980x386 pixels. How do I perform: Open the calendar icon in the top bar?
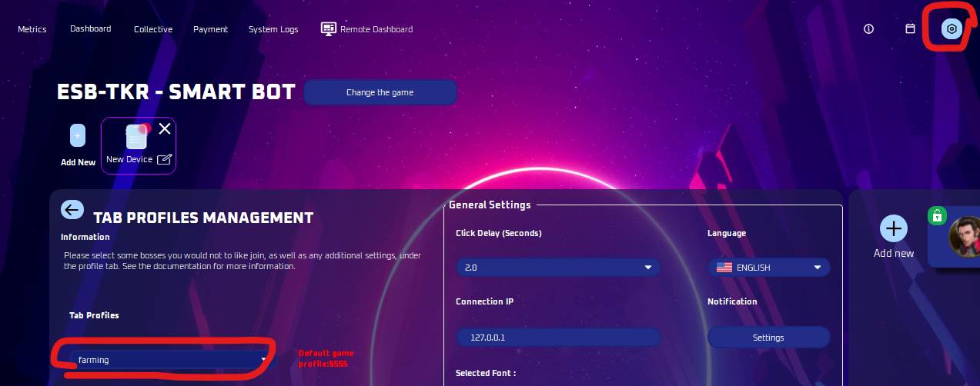pos(910,29)
